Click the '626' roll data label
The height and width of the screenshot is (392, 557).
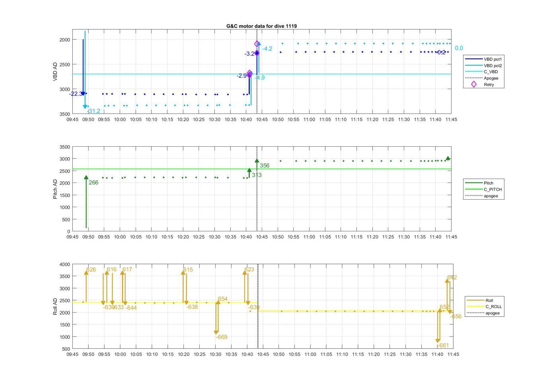click(91, 270)
